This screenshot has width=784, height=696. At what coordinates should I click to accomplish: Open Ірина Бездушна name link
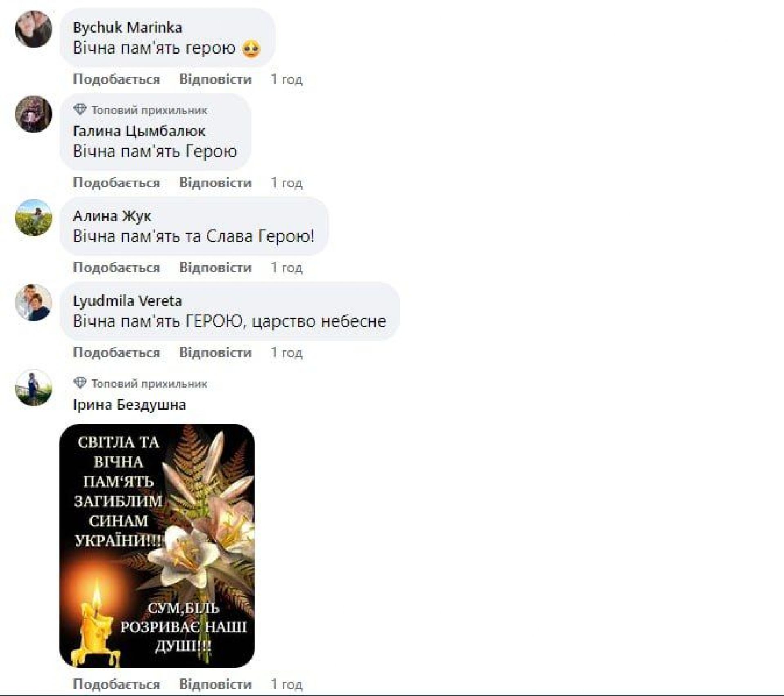(129, 405)
